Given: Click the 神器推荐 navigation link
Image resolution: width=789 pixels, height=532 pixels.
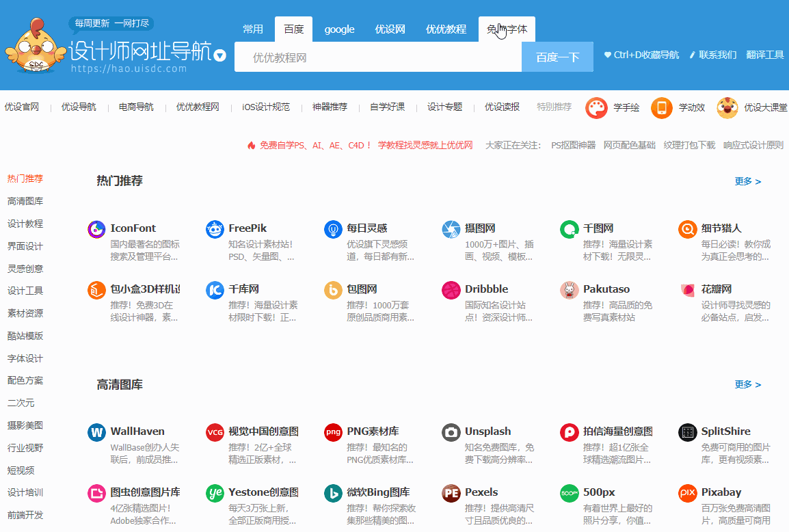Looking at the screenshot, I should [x=330, y=107].
